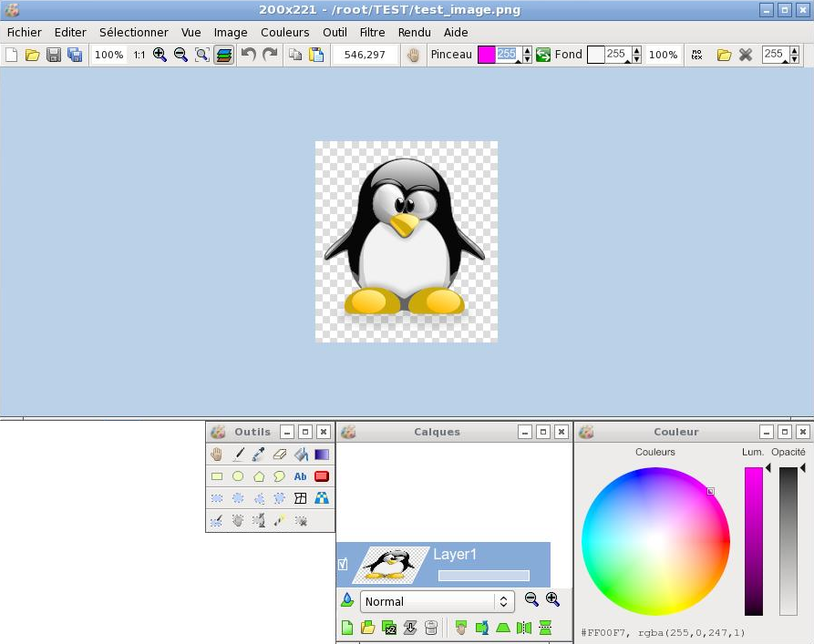Adjust the Opacité bar in Couleur panel
The image size is (814, 644).
(788, 541)
